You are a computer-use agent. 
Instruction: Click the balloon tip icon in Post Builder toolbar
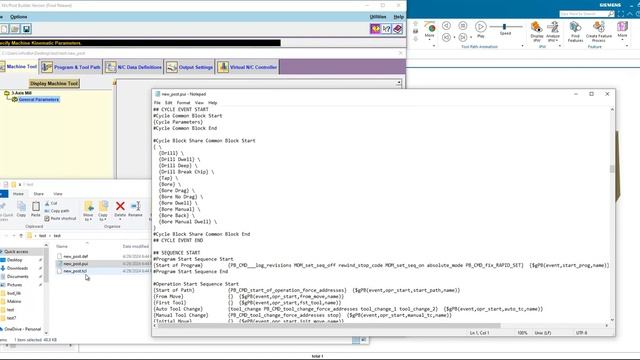click(375, 29)
